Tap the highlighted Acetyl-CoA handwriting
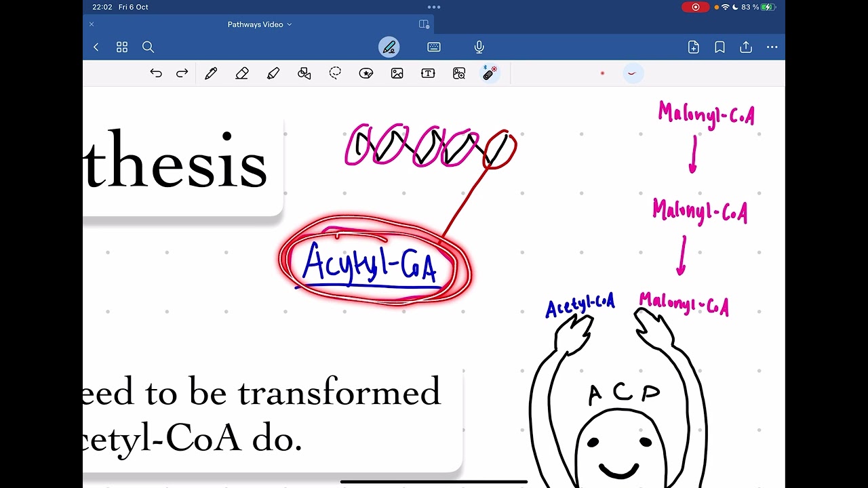This screenshot has height=488, width=868. click(371, 264)
